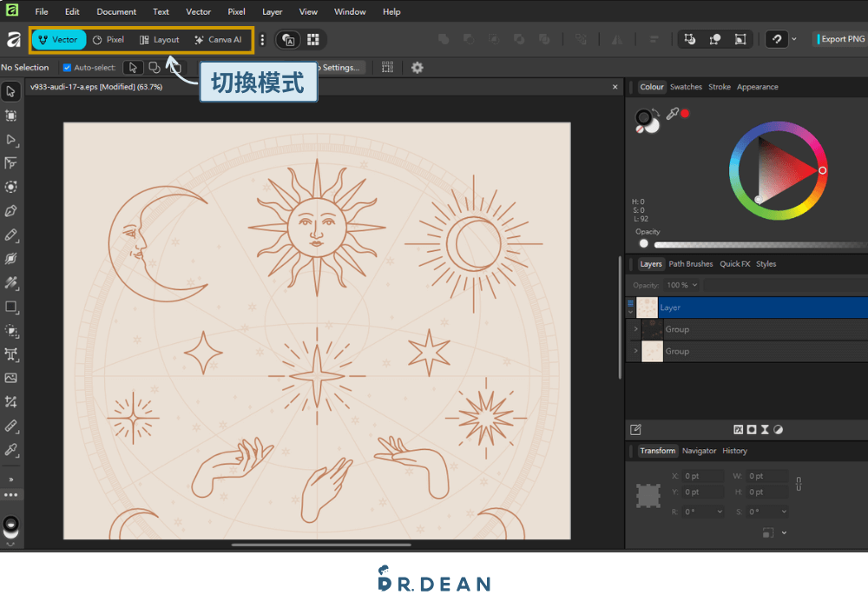Open the blend mode dropdown in Layers panel

tap(786, 285)
